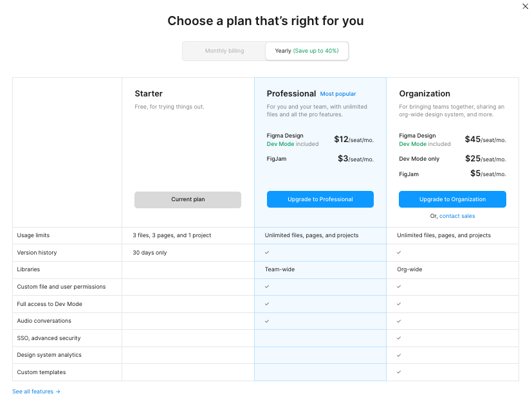Click the Current plan button
This screenshot has height=405, width=532.
187,200
